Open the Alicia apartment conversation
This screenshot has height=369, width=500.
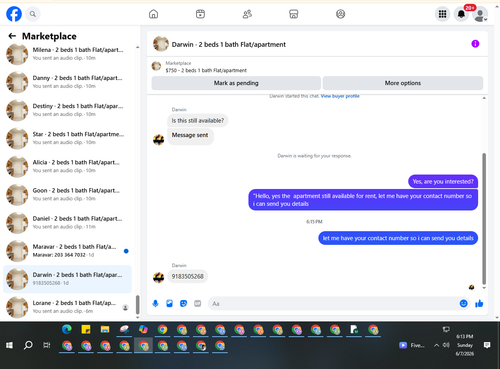(x=68, y=166)
